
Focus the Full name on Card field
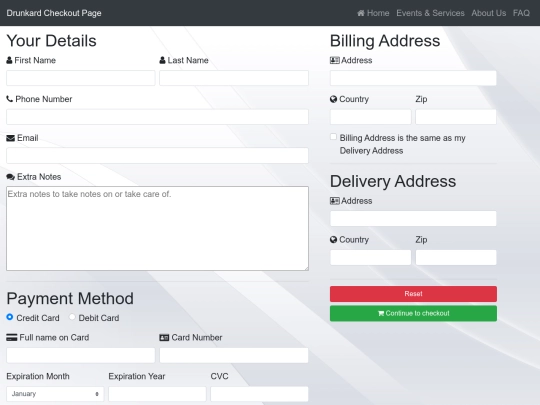(x=81, y=355)
